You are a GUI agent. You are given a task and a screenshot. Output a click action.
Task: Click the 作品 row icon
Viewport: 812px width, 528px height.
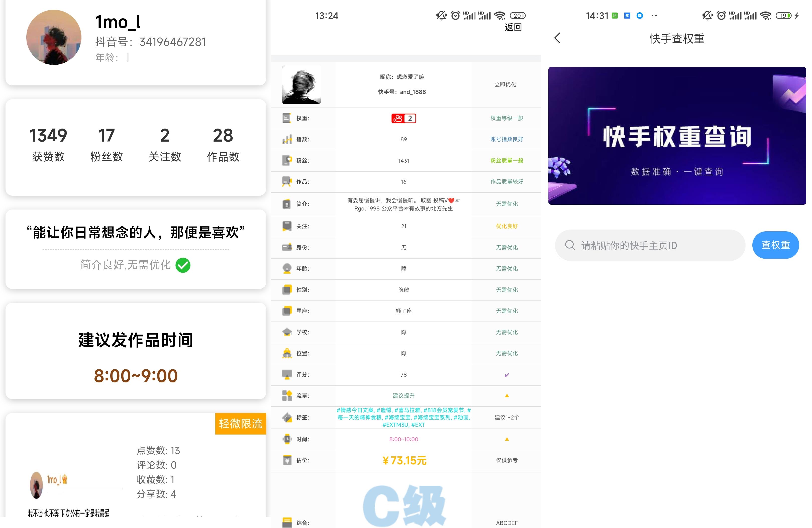pyautogui.click(x=287, y=182)
